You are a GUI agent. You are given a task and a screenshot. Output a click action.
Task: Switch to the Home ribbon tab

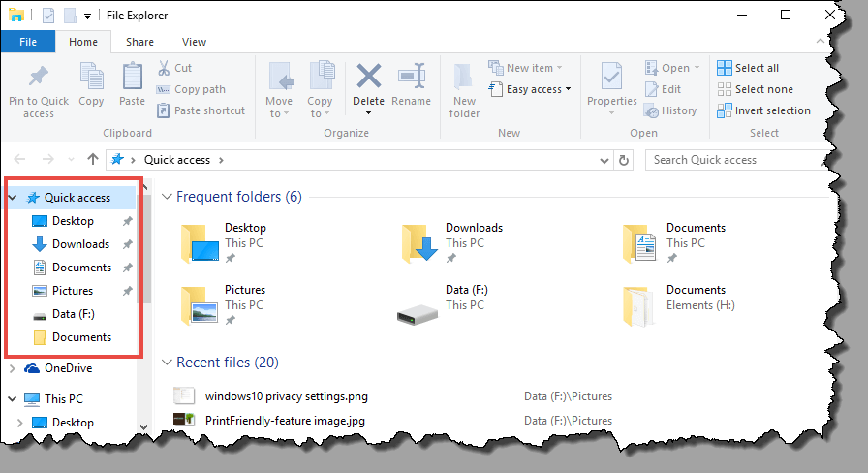(x=83, y=42)
